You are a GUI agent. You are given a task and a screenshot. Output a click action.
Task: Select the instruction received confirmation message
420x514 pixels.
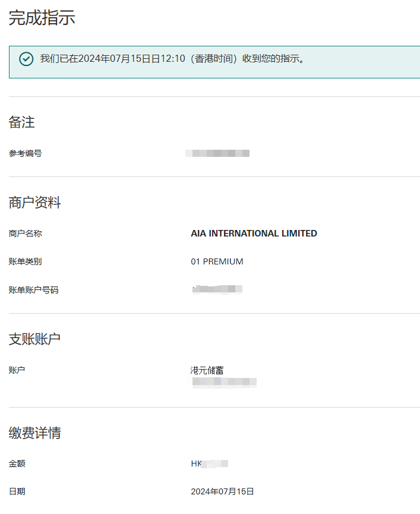pos(173,59)
